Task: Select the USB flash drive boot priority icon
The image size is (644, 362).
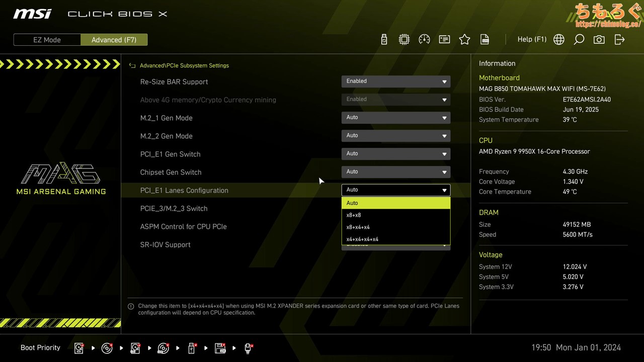Action: pyautogui.click(x=192, y=348)
